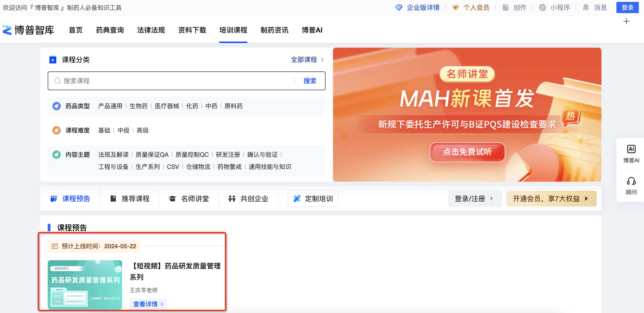The width and height of the screenshot is (644, 313).
Task: Click the 课程预告 calendar icon
Action: (x=54, y=199)
